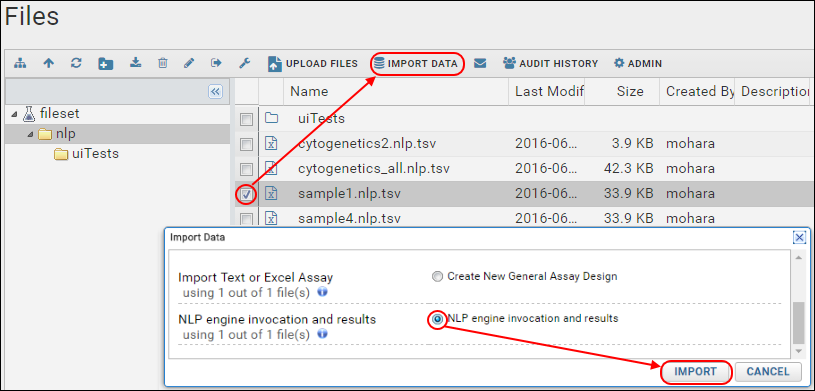815x391 pixels.
Task: Select the uiTests folder in tree
Action: (x=95, y=154)
